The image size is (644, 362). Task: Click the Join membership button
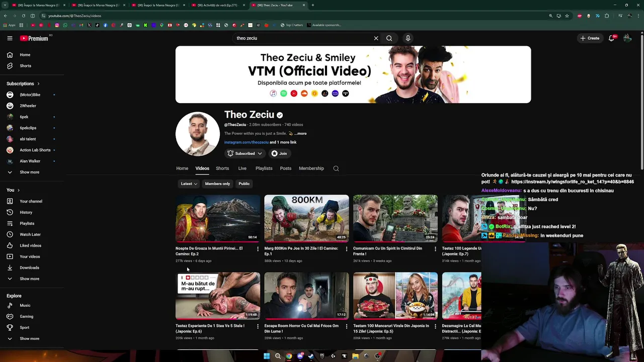coord(279,153)
